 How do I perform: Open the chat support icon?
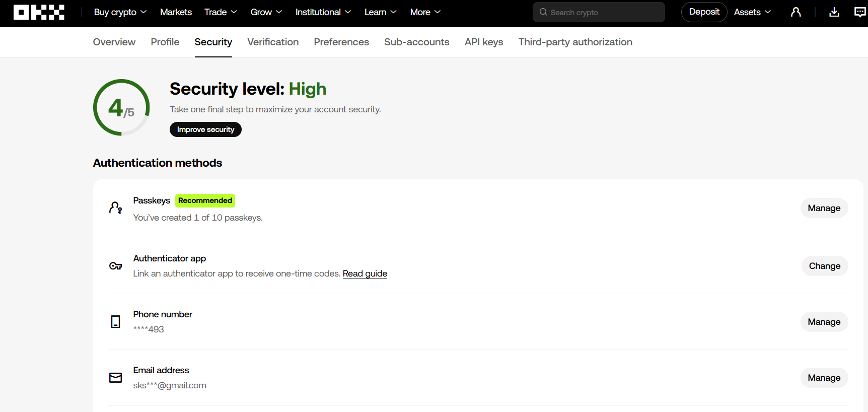[859, 12]
